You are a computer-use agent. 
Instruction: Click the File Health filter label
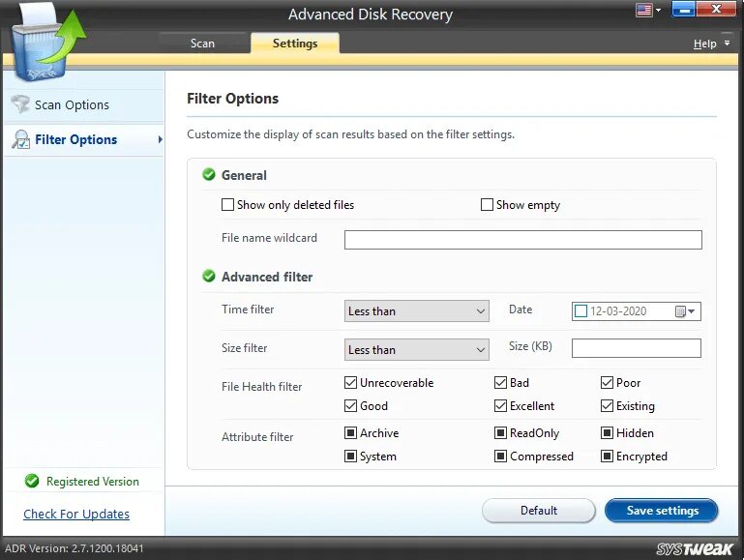[x=261, y=387]
